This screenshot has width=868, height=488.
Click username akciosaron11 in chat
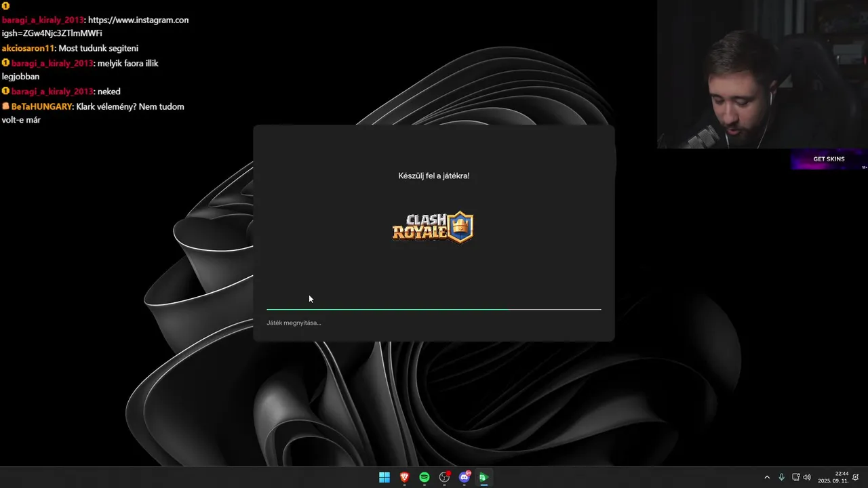click(28, 48)
